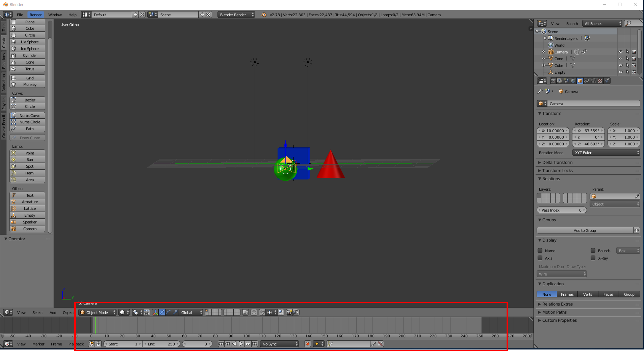
Task: Open the Global transform orientation dropdown
Action: click(x=191, y=312)
